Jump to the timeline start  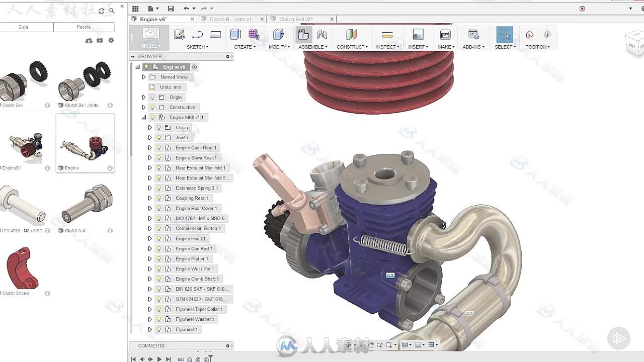(x=133, y=359)
